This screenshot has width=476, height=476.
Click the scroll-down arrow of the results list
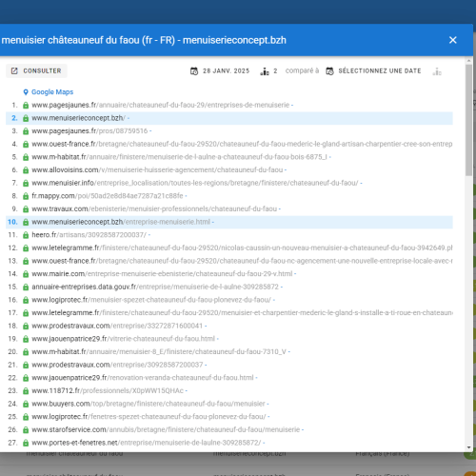tap(468, 447)
